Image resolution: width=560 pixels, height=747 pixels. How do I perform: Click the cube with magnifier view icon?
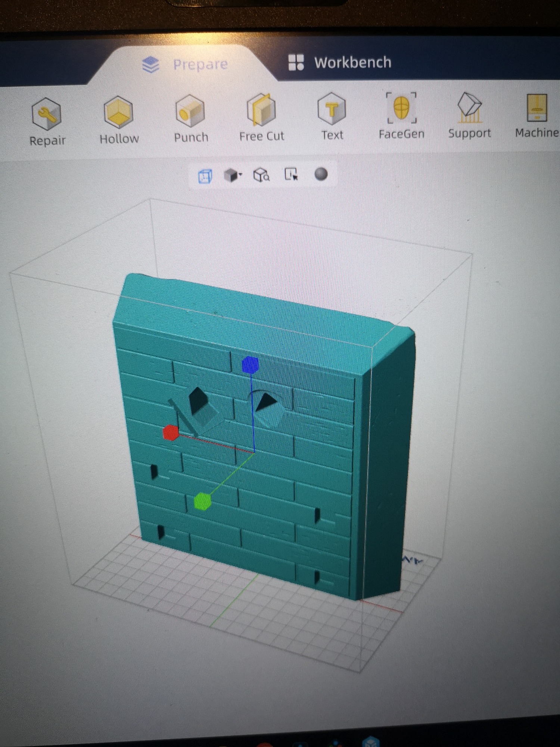click(261, 174)
